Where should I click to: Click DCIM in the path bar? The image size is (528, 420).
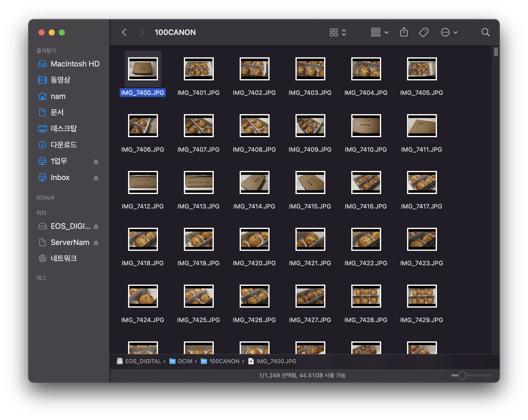(x=185, y=361)
